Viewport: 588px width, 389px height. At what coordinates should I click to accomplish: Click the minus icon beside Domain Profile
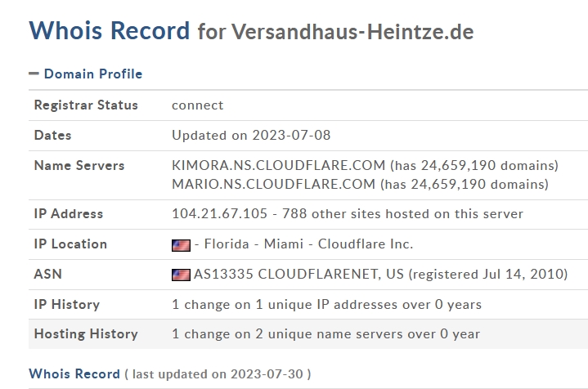click(34, 74)
